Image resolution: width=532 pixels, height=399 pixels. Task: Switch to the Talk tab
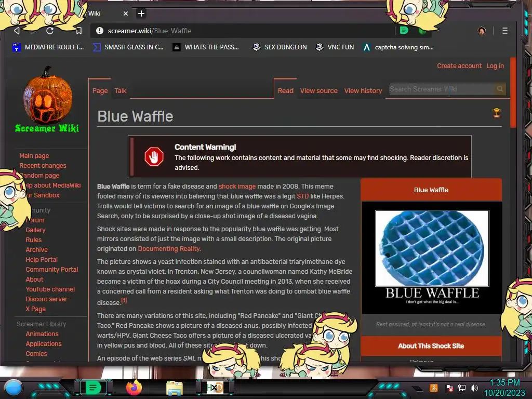120,90
